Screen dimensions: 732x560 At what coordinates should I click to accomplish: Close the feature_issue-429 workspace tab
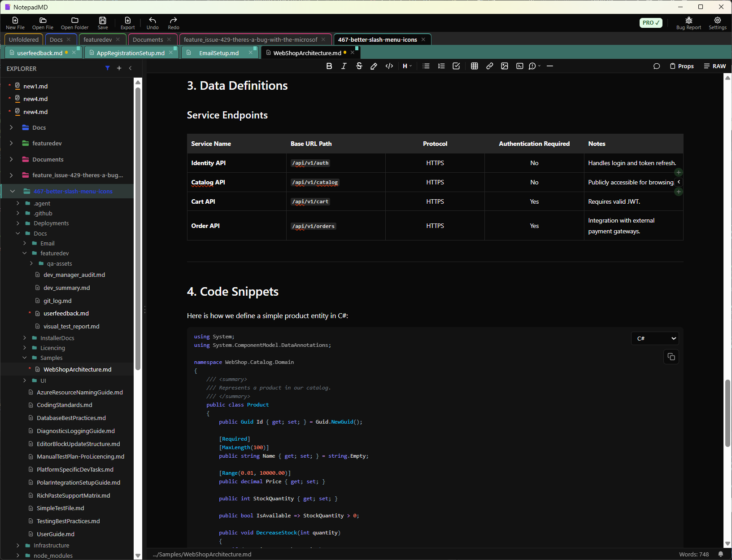(x=323, y=39)
